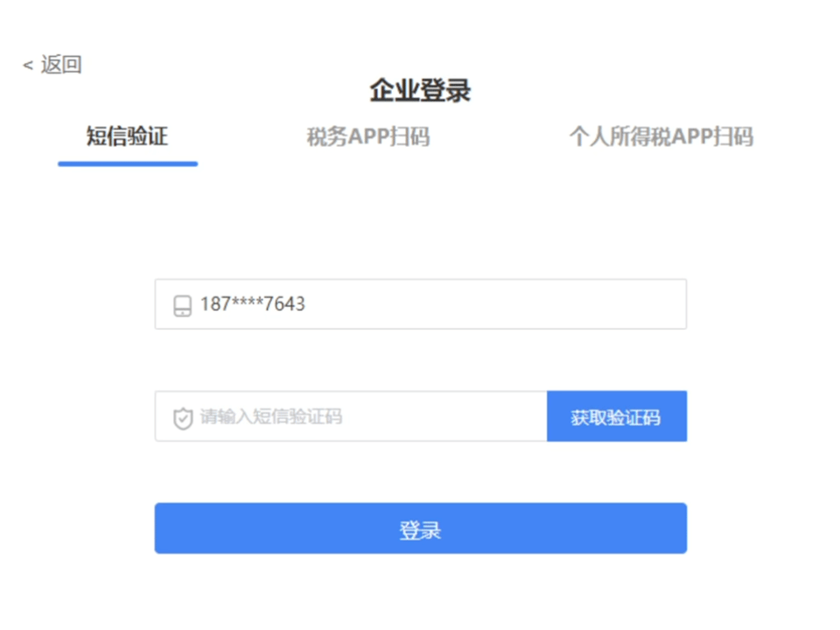Click the placeholder text 请输入短信验证码
Screen dimensions: 840x630
pyautogui.click(x=271, y=416)
